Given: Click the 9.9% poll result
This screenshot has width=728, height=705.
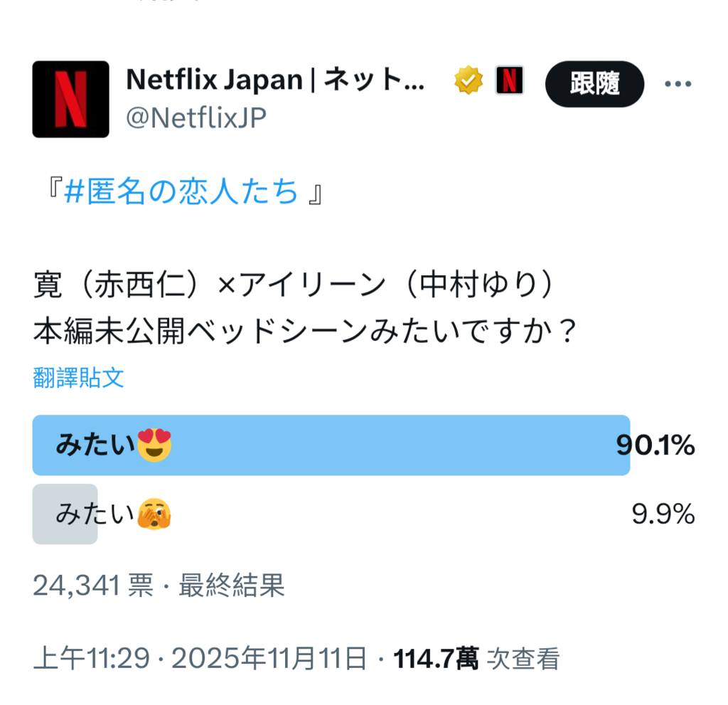Looking at the screenshot, I should (663, 514).
